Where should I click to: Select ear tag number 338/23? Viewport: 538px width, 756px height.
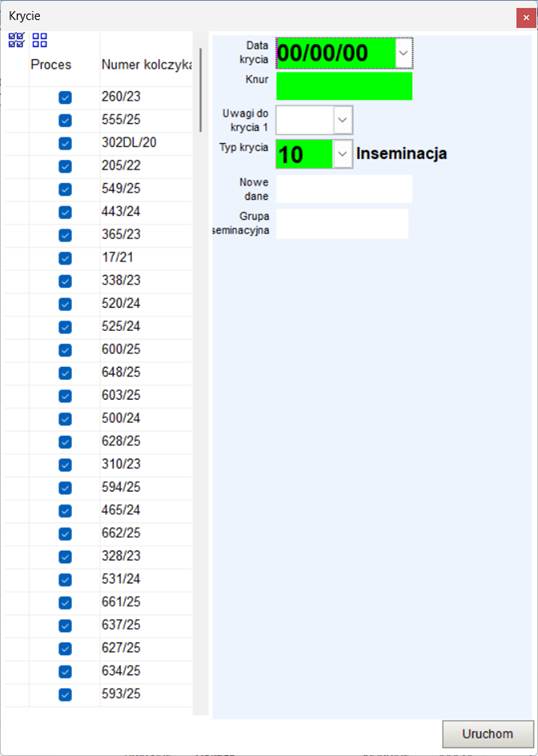[x=121, y=281]
